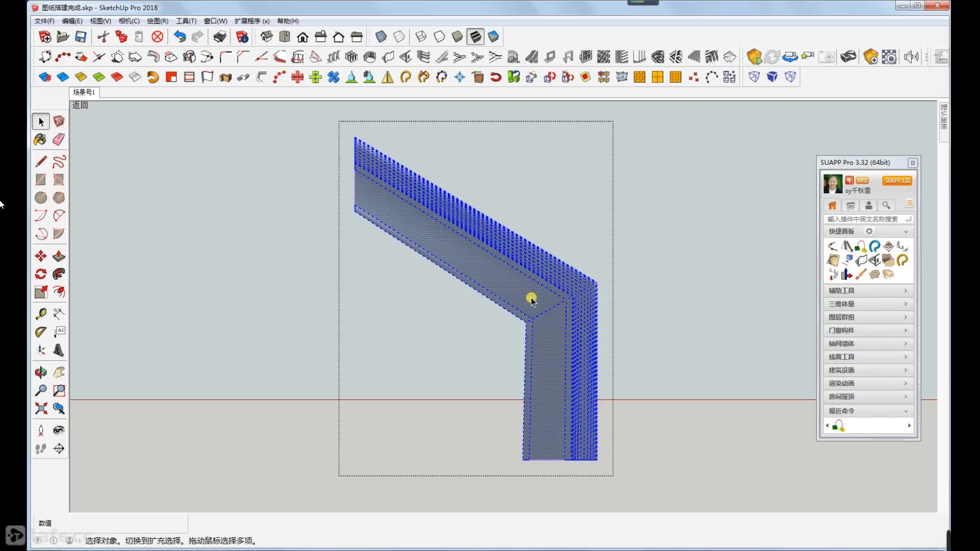This screenshot has width=980, height=551.
Task: Click the Redo arrow in toolbar
Action: coord(198,37)
